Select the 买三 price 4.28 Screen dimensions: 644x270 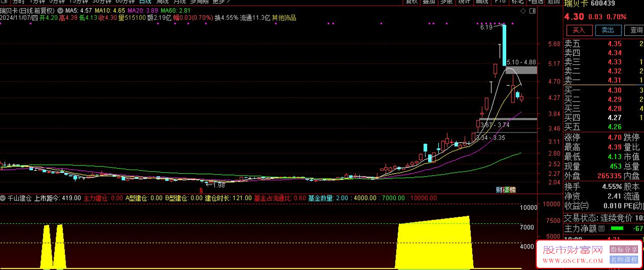[614, 108]
